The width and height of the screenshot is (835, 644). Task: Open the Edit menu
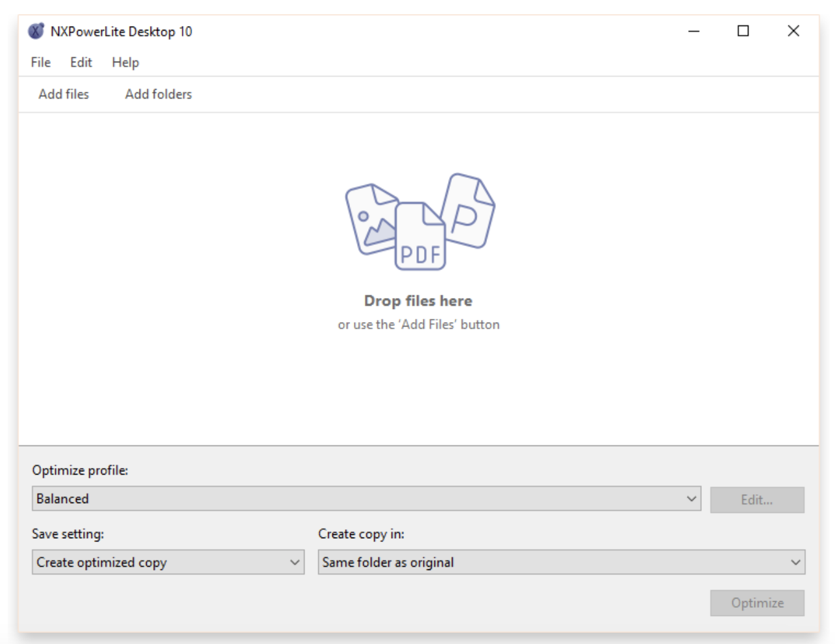(x=81, y=62)
